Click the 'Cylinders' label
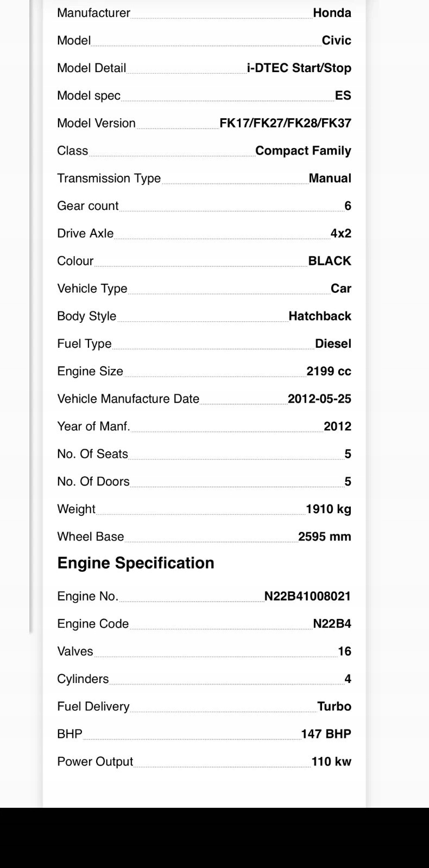This screenshot has width=429, height=868. [83, 679]
